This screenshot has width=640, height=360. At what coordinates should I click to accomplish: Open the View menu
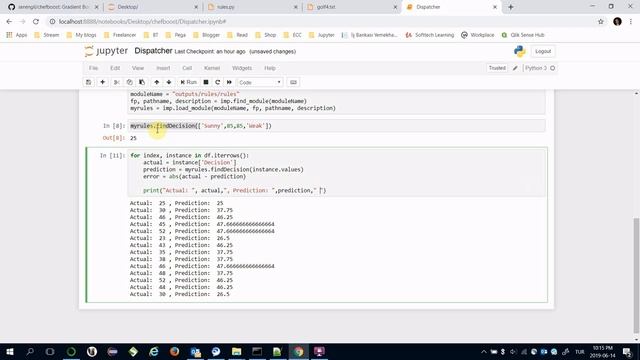pos(138,68)
